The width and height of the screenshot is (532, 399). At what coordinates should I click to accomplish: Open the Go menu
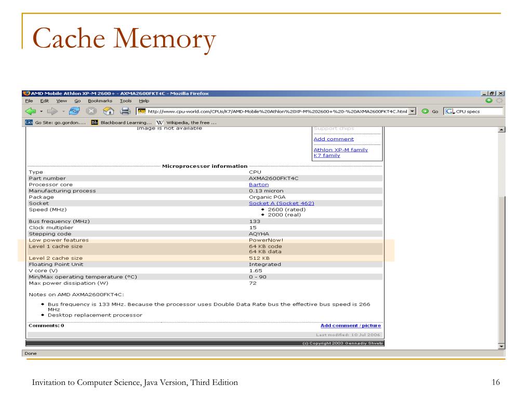(x=77, y=101)
